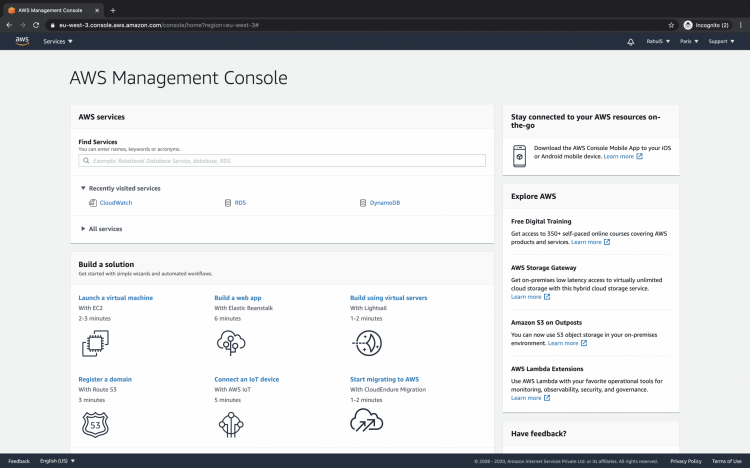Click the Incognito profile icon
The image size is (750, 468).
point(688,25)
